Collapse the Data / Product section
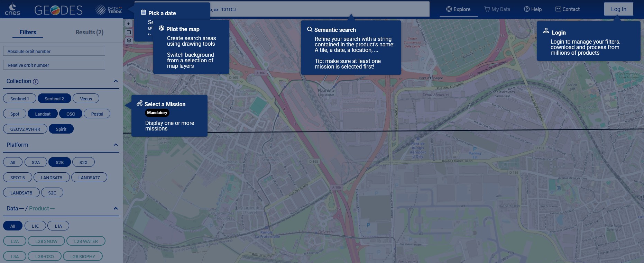 tap(116, 208)
